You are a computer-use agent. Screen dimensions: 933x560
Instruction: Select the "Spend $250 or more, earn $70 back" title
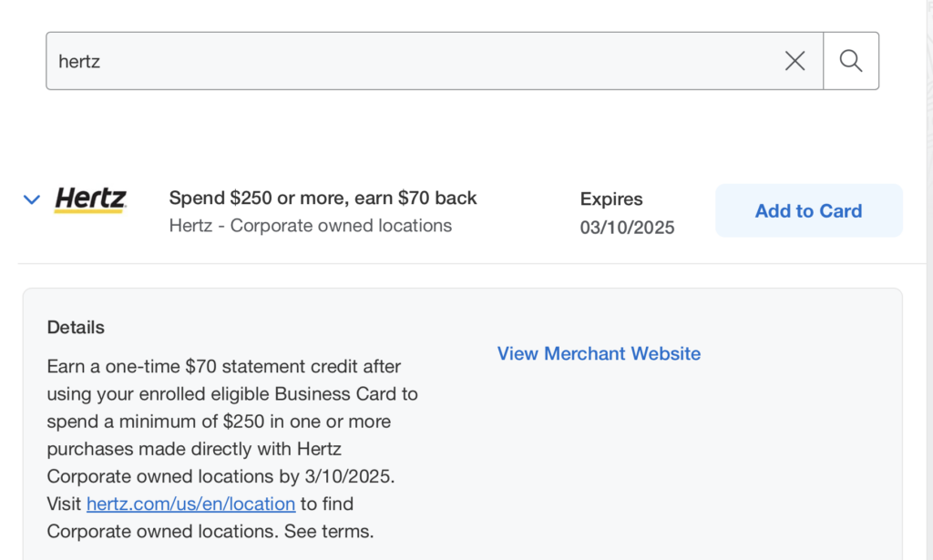(323, 198)
